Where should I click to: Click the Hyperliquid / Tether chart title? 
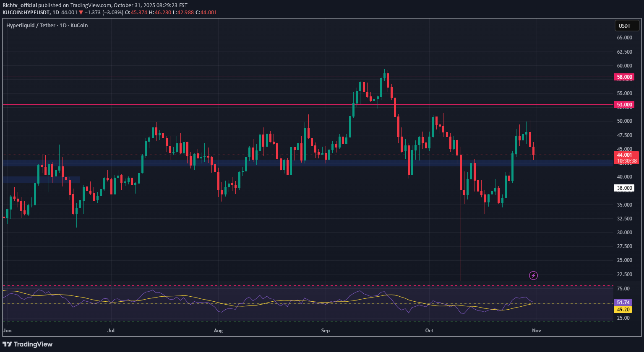coord(47,25)
